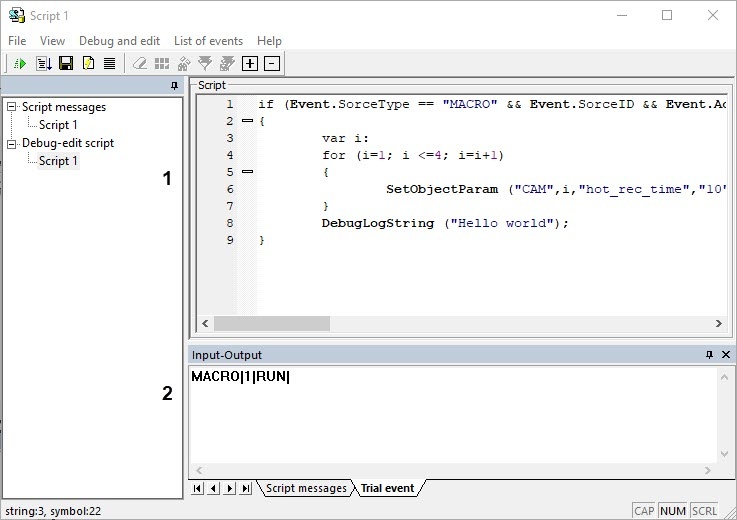Open the Debug and edit menu
The image size is (737, 520).
[119, 41]
